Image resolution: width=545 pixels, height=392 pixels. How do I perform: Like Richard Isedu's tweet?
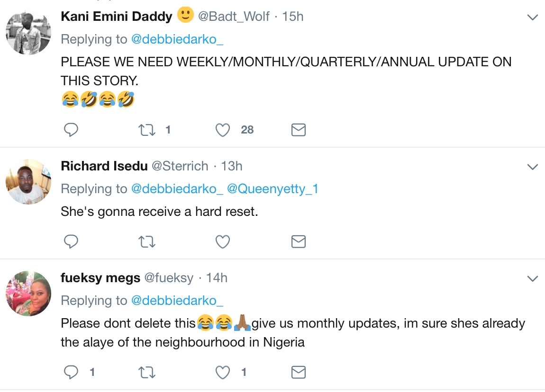click(223, 242)
